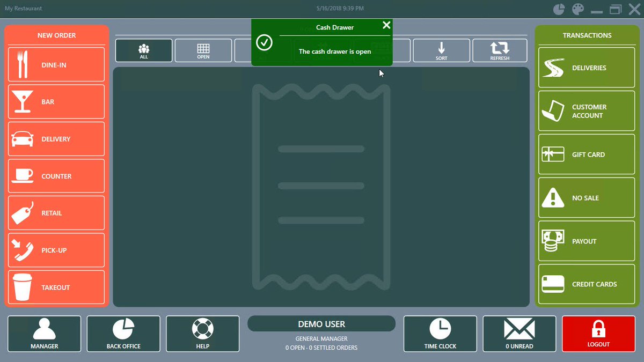Open the Deliveries transactions screen
The width and height of the screenshot is (644, 362).
[587, 68]
